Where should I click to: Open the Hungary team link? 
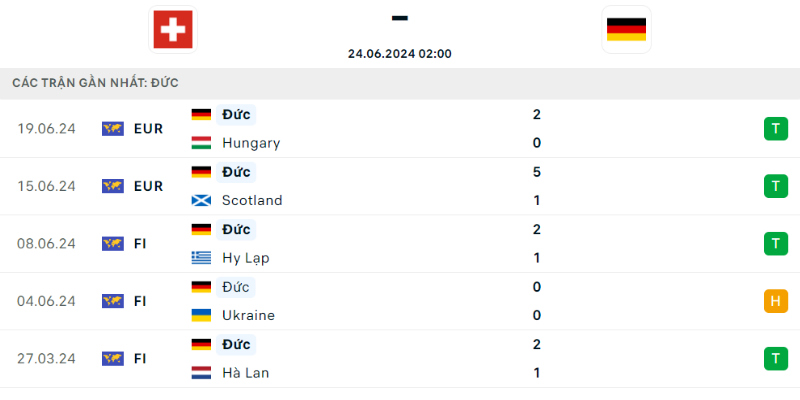(x=251, y=143)
